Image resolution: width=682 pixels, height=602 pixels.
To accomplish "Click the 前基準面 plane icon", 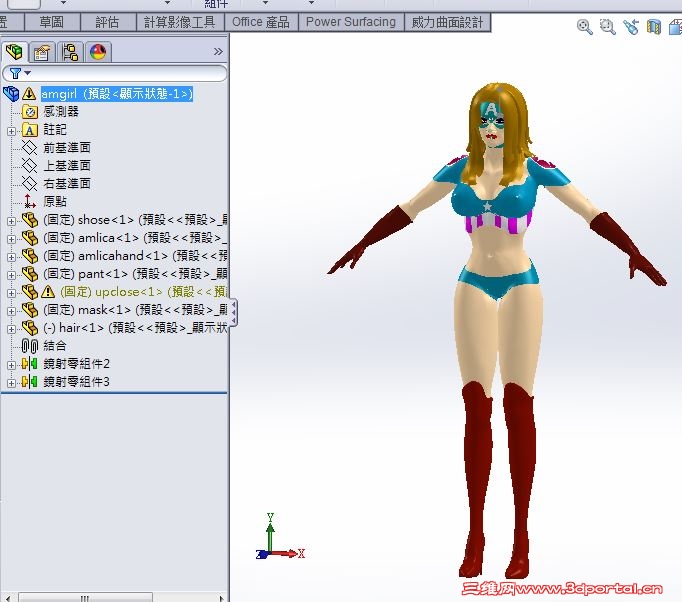I will click(x=30, y=148).
